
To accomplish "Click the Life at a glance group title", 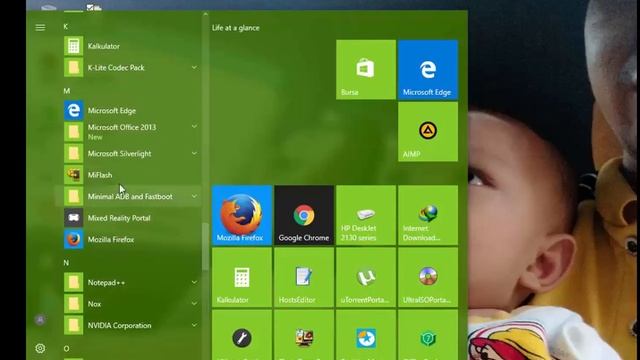I will (236, 28).
